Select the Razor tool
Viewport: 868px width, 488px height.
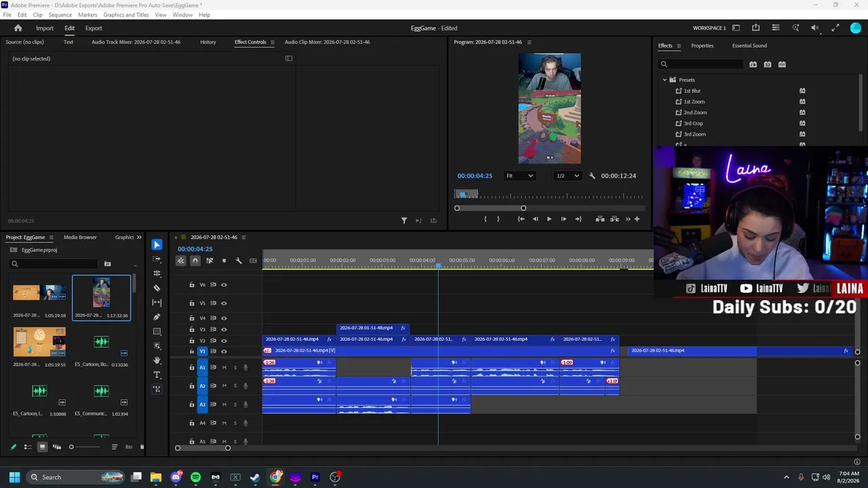(157, 288)
